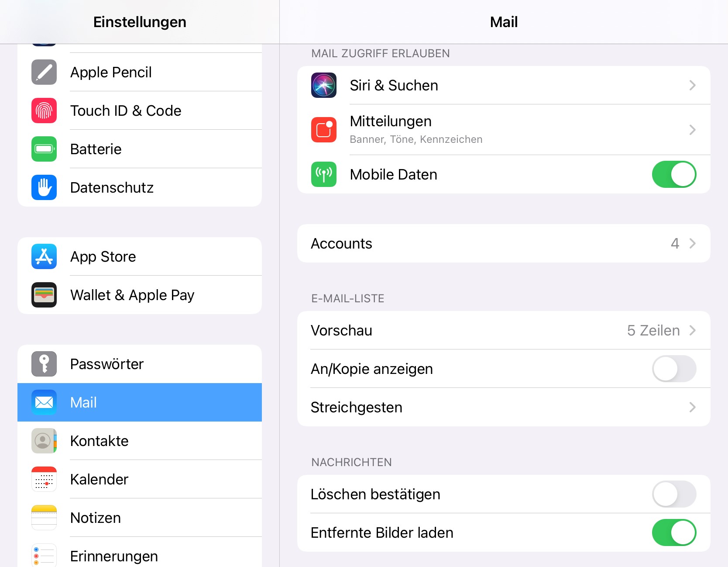The height and width of the screenshot is (567, 728).
Task: Open Streichgesten chevron
Action: point(692,407)
